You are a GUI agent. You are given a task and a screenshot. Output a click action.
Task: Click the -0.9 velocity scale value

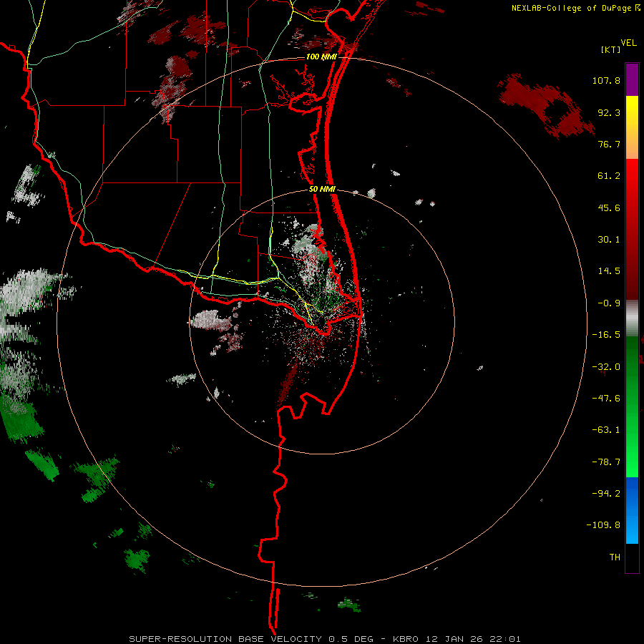click(x=609, y=303)
